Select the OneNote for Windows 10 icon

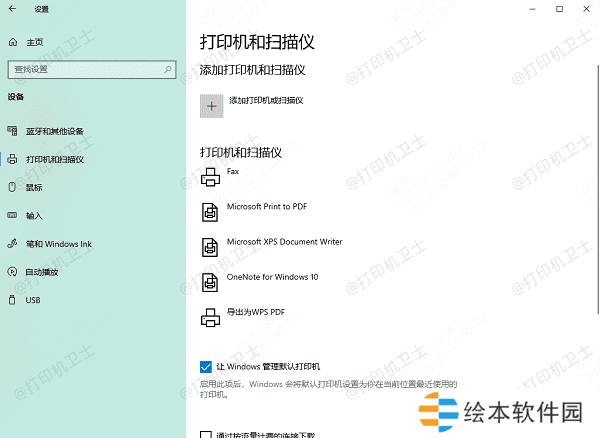click(x=210, y=282)
